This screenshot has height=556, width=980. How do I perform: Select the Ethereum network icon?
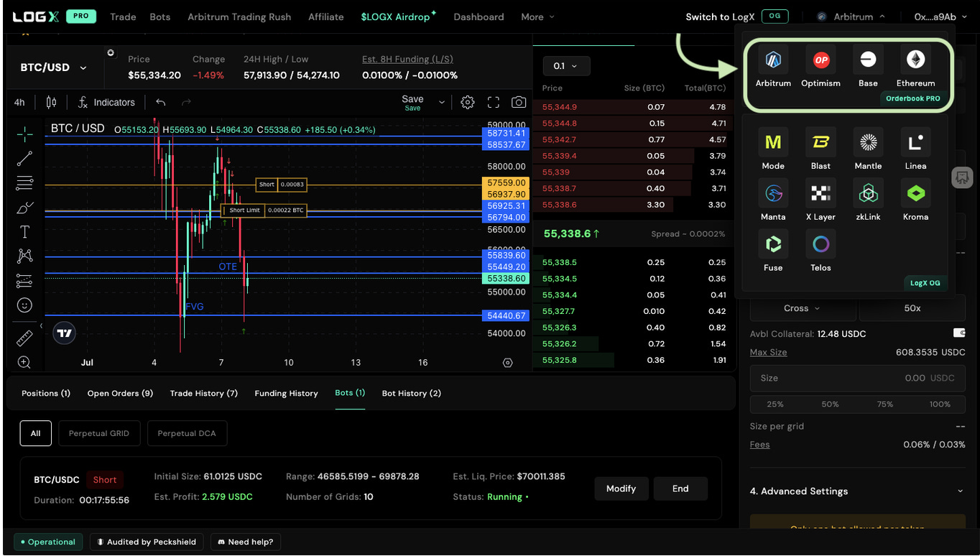[915, 60]
